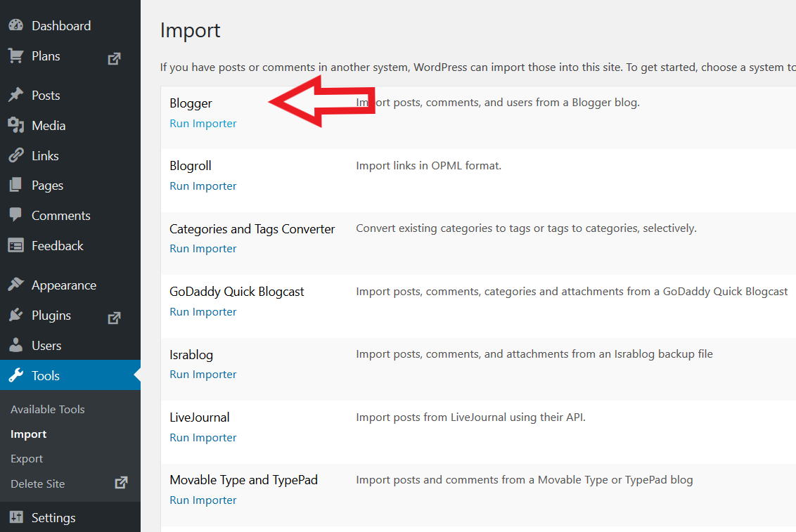796x532 pixels.
Task: Click the GoDaddy Quick Blogcast title
Action: tap(236, 292)
